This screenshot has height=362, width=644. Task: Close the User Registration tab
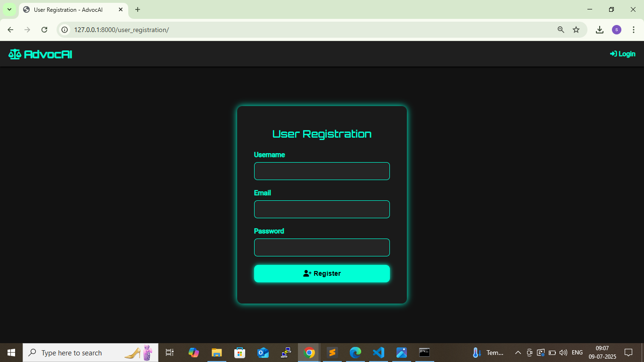pyautogui.click(x=121, y=9)
